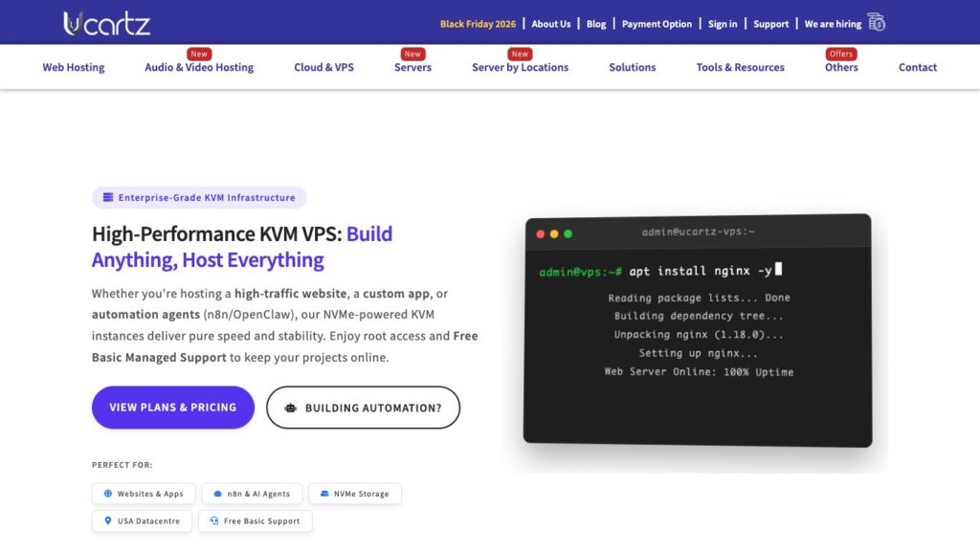Click Building Automation? button
Screen dimensions: 980x551
[363, 408]
